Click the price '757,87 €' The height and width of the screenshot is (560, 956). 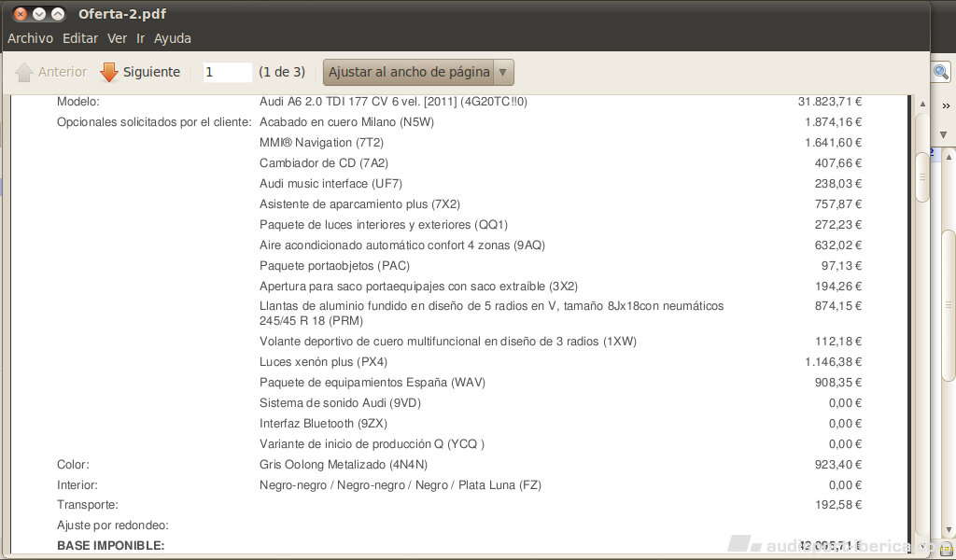coord(838,204)
